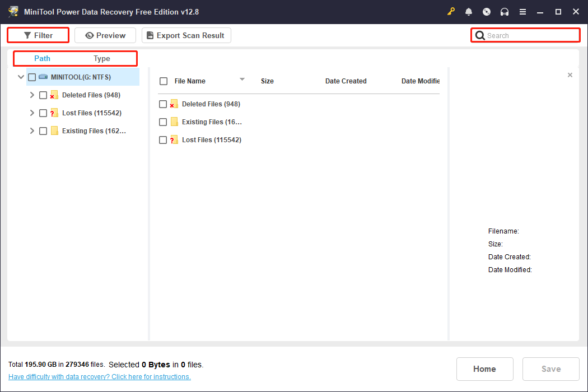588x392 pixels.
Task: Collapse the MINITOOL(G: NTFS) node
Action: 21,77
